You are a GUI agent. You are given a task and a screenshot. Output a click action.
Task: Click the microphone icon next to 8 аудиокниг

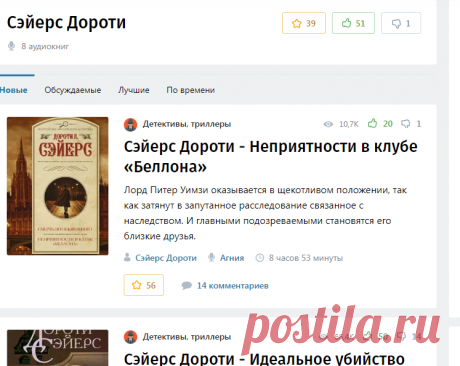pos(11,46)
